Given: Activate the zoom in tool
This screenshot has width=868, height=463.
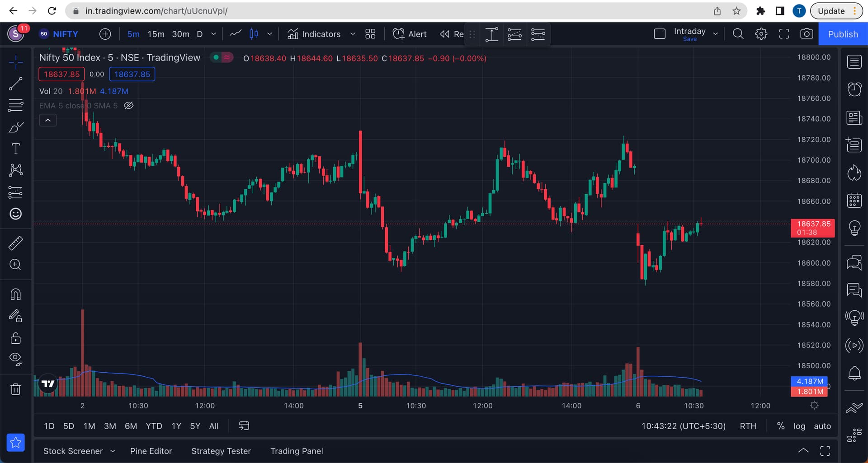Looking at the screenshot, I should (x=16, y=265).
